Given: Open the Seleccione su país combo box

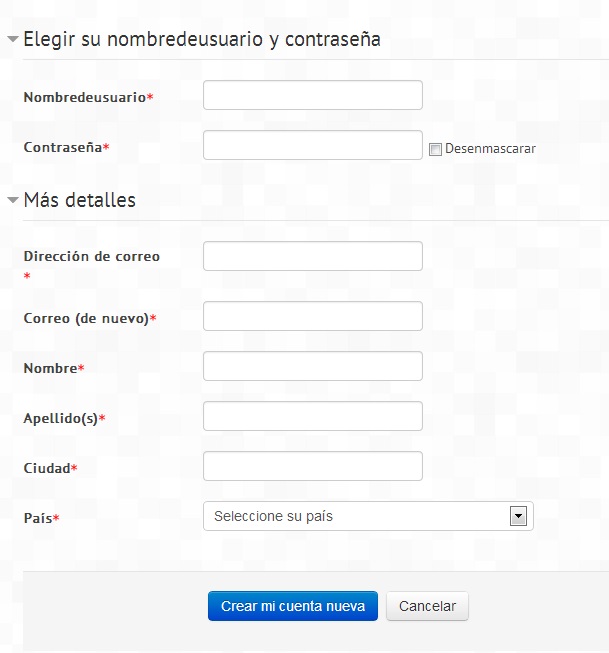Looking at the screenshot, I should 368,516.
